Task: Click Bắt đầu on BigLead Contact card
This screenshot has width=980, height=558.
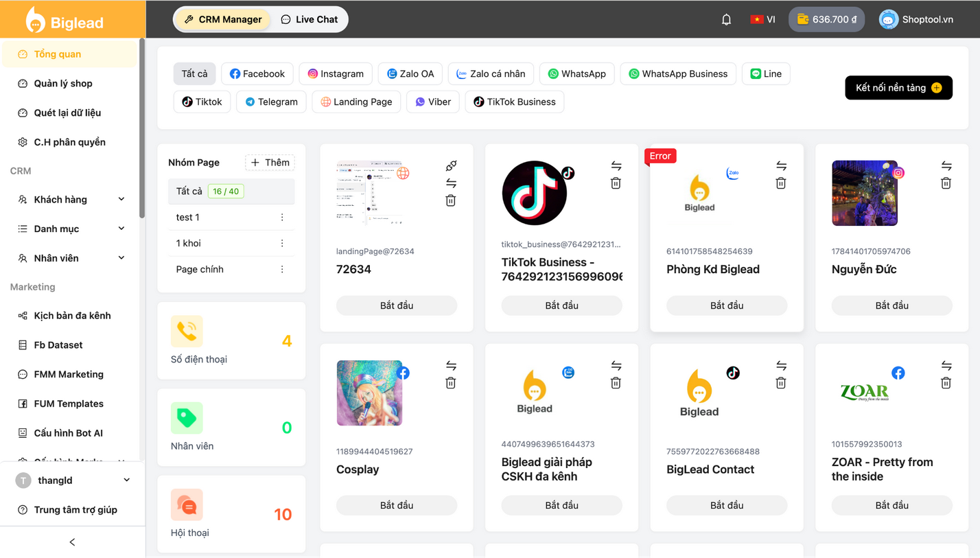Action: click(x=727, y=505)
